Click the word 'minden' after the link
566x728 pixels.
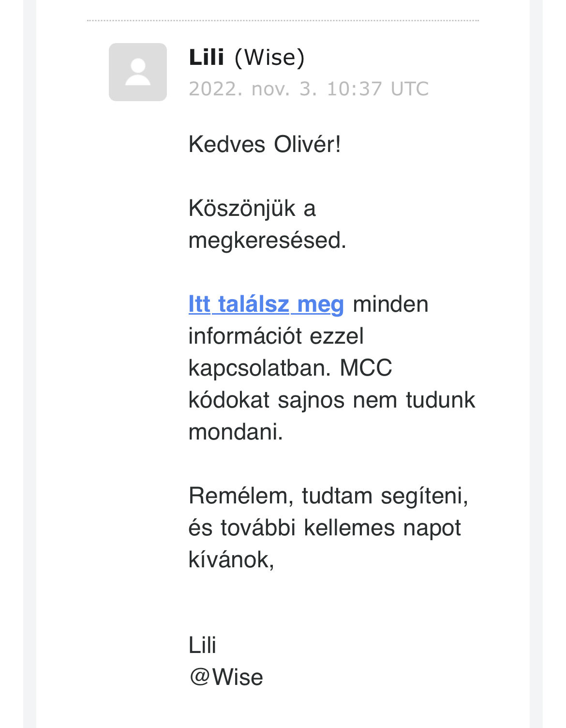tap(391, 304)
